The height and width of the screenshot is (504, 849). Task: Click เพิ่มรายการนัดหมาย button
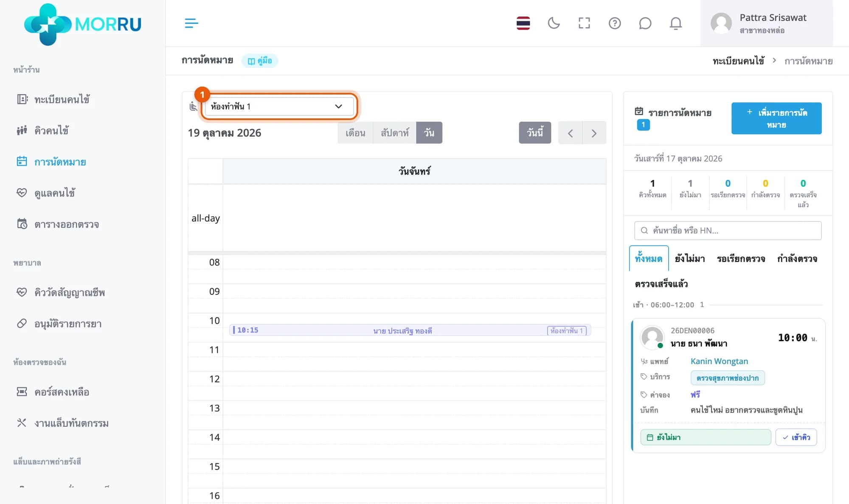tap(776, 118)
